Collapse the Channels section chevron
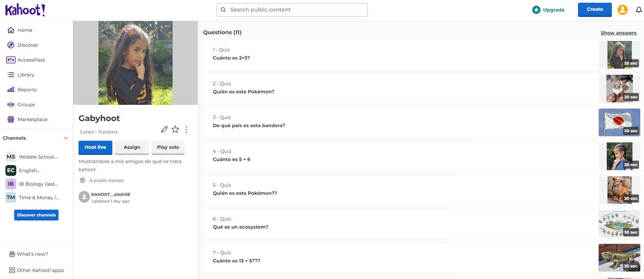This screenshot has width=644, height=279. (66, 138)
